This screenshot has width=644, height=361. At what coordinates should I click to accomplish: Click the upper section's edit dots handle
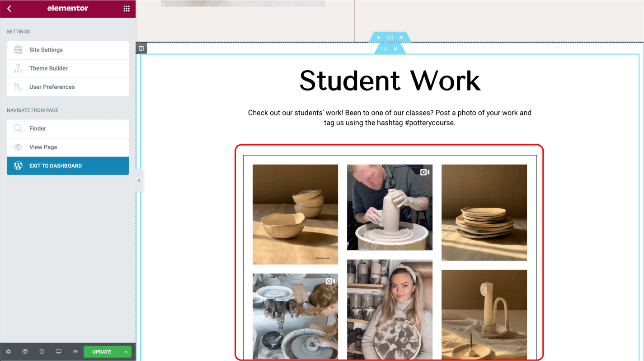pos(390,38)
